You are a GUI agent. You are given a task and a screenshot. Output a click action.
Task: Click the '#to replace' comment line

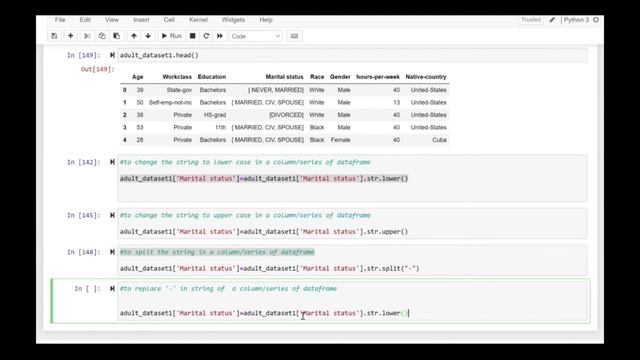pos(228,289)
